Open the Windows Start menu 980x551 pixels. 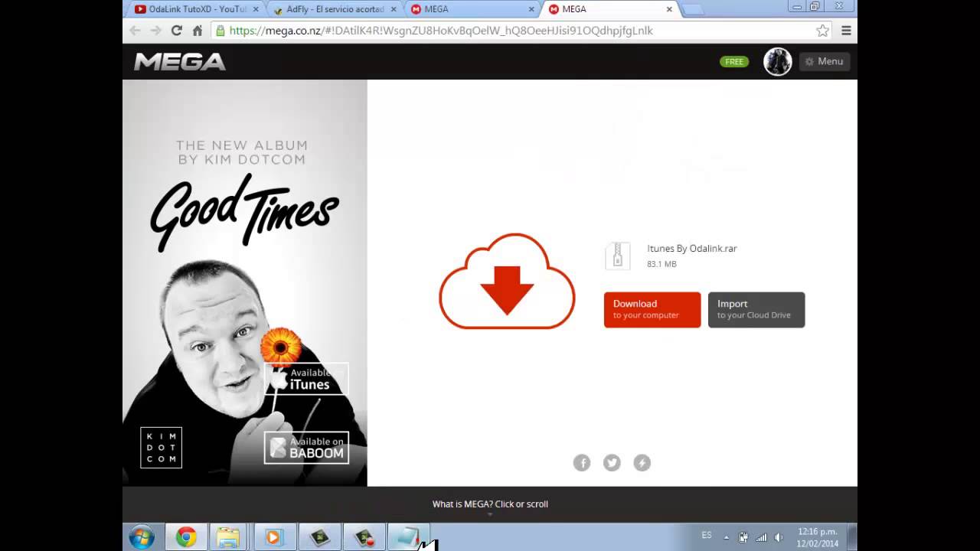pyautogui.click(x=142, y=537)
